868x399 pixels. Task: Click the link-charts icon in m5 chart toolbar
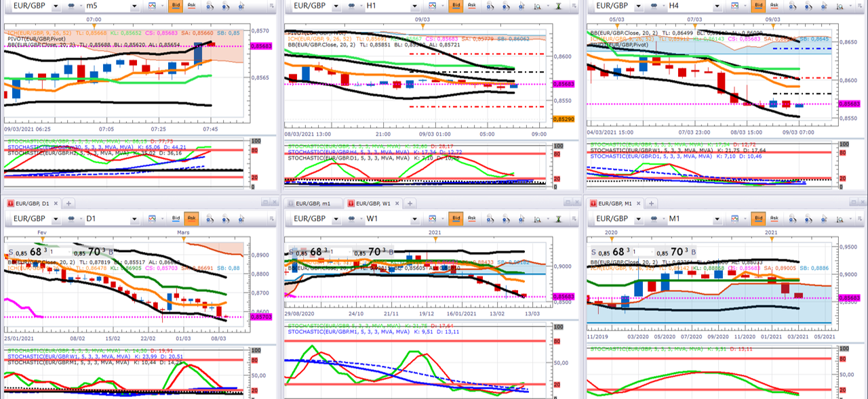tap(71, 5)
